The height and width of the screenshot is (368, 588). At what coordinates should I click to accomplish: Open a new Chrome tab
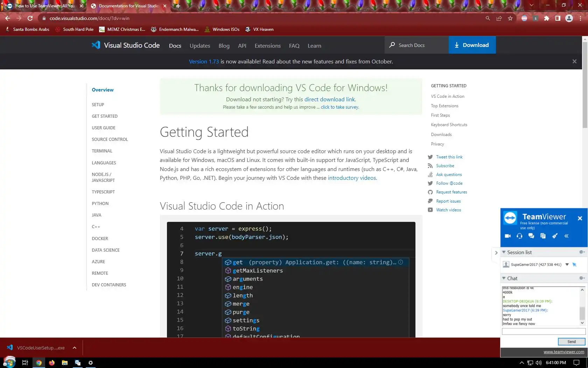(x=178, y=6)
